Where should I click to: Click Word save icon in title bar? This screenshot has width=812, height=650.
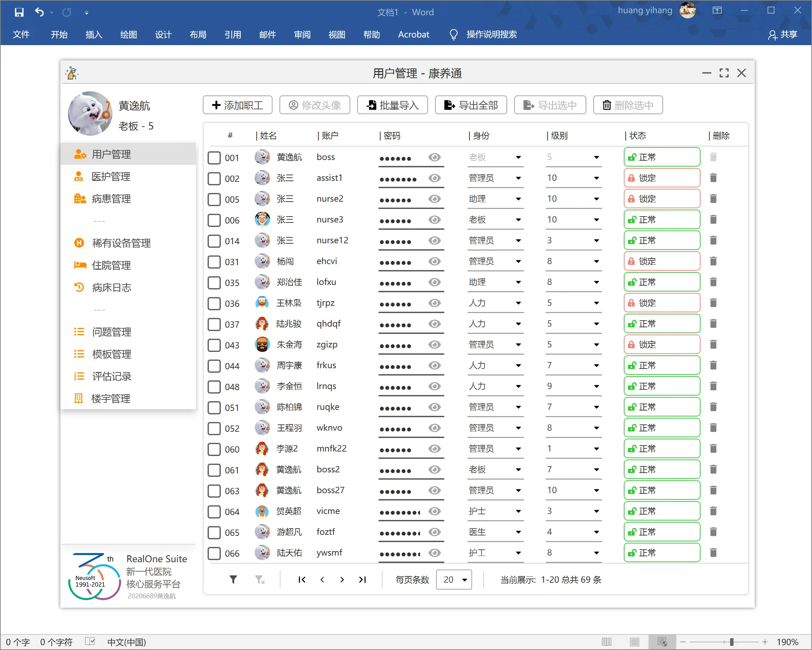coord(19,12)
